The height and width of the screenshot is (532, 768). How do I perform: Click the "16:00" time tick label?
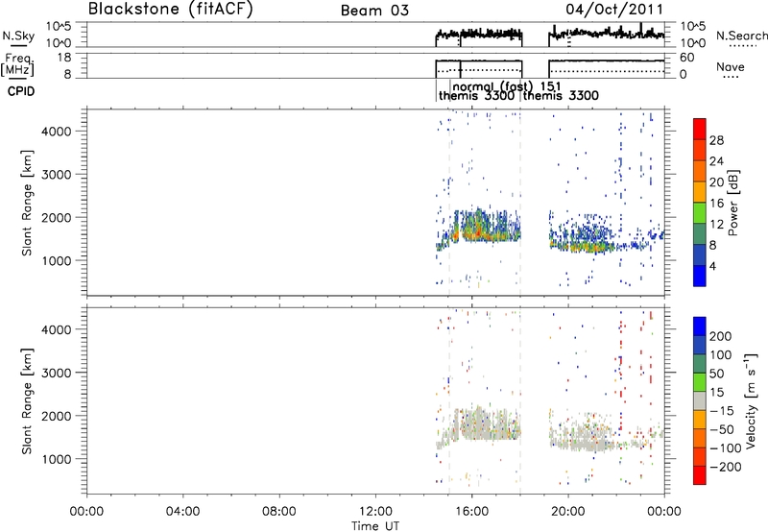click(x=471, y=512)
